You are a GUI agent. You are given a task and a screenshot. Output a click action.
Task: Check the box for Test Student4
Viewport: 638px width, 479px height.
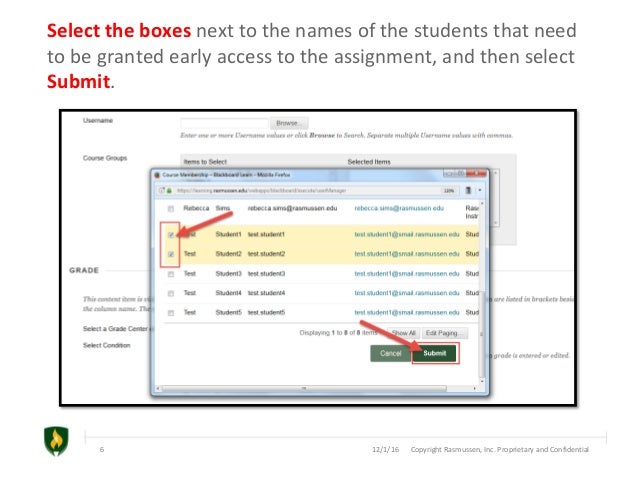[171, 293]
